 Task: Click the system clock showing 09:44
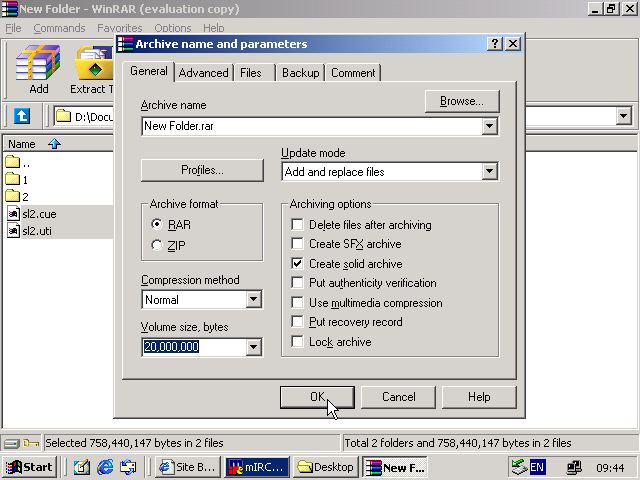tap(610, 468)
